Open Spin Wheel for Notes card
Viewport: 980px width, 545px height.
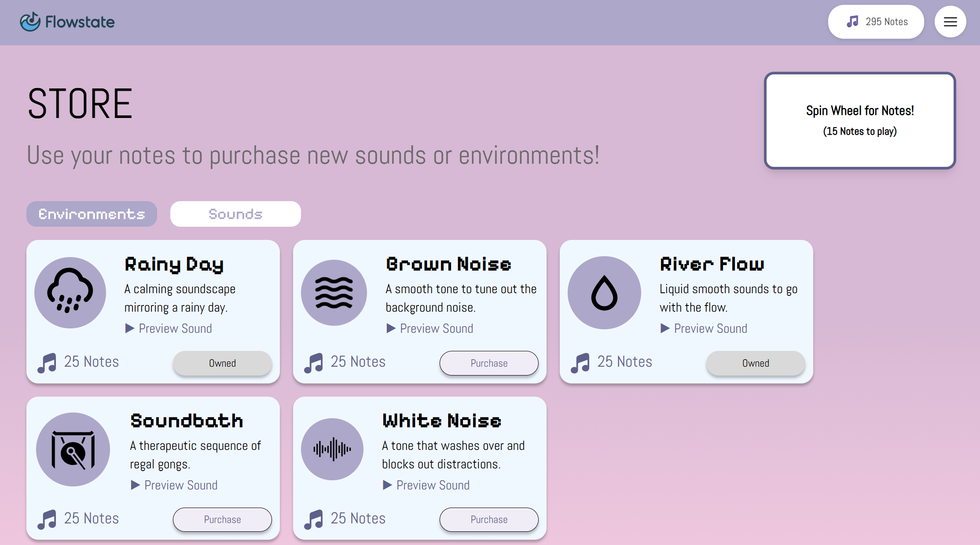point(860,121)
